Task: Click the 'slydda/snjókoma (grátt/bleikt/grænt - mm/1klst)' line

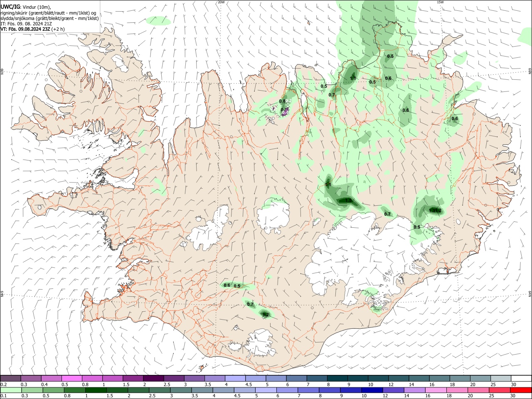Action: [49, 18]
